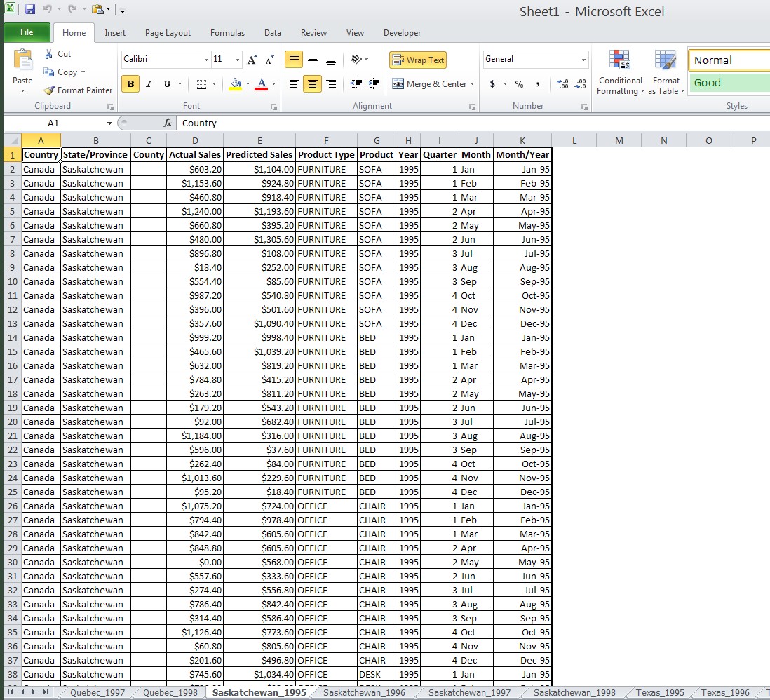Viewport: 770px width, 700px height.
Task: Activate the Format Painter
Action: click(77, 90)
